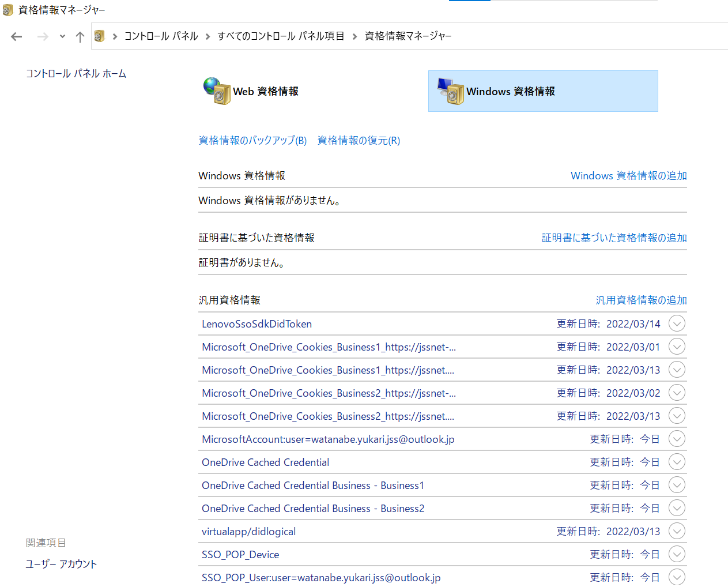Select Business2_https://jssnet.... entry name
728x587 pixels.
coord(328,416)
